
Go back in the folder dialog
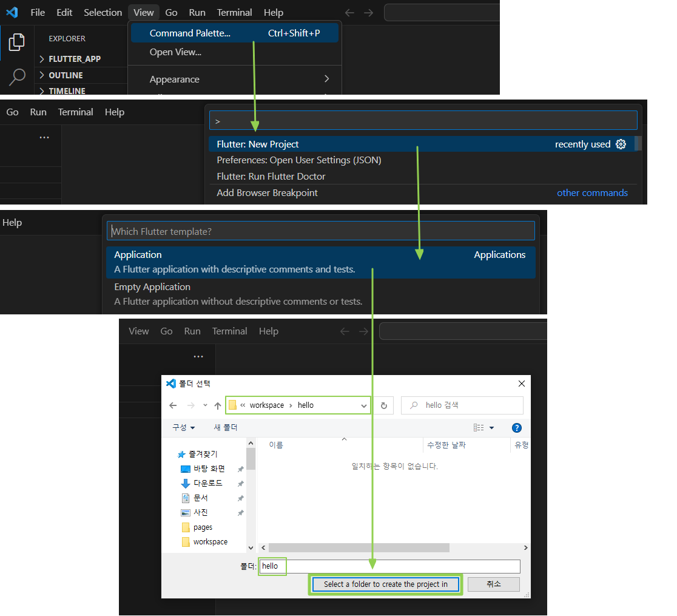pos(173,405)
